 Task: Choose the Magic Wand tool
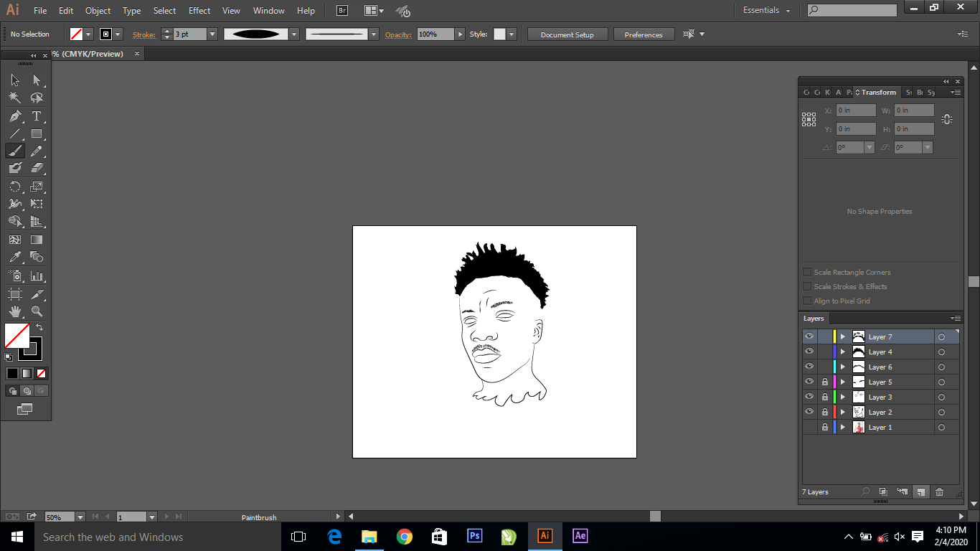point(15,98)
